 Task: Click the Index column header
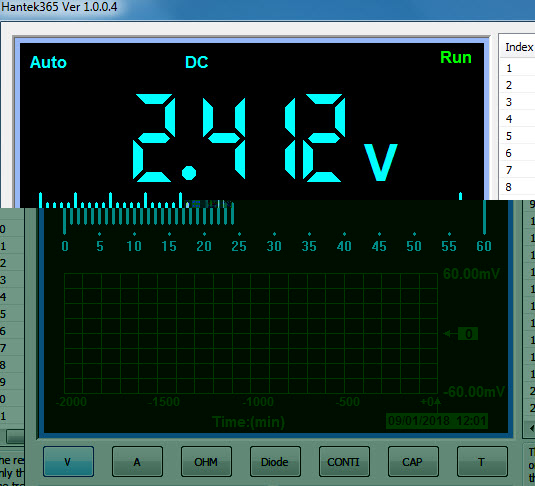click(519, 47)
